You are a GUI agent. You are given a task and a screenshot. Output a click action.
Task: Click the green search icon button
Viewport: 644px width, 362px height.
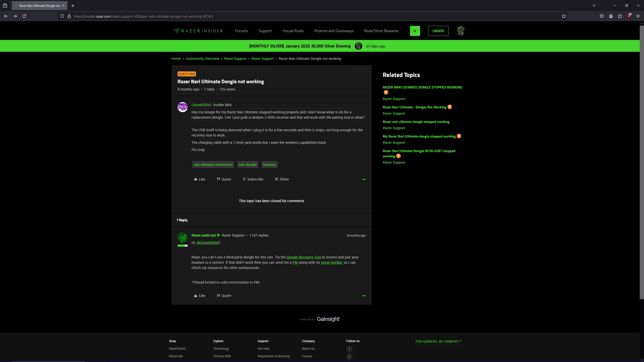[x=415, y=31]
